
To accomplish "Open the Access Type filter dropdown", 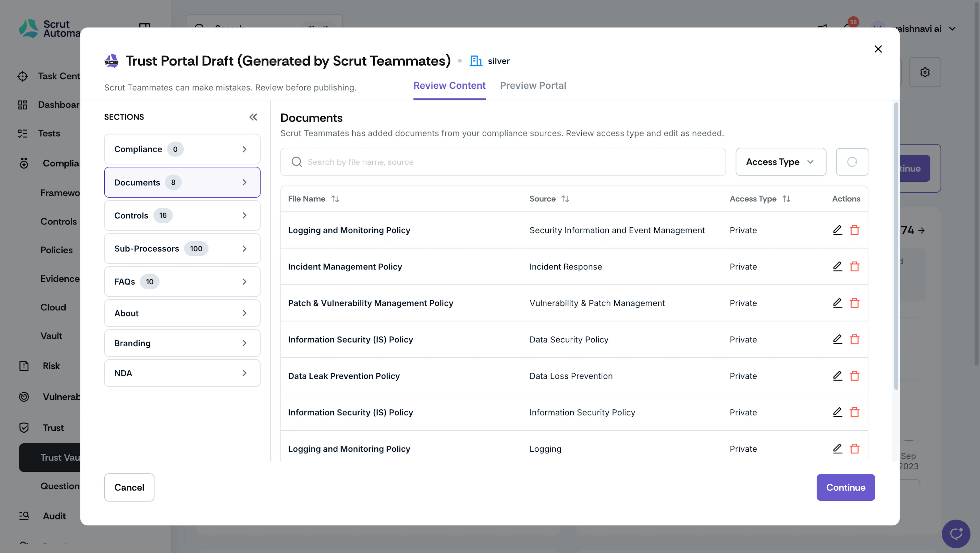I will (781, 162).
